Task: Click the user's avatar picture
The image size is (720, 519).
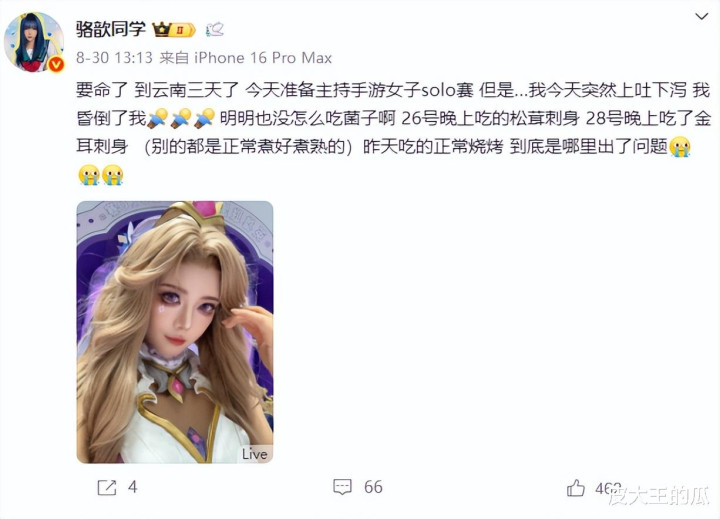Action: 34,42
